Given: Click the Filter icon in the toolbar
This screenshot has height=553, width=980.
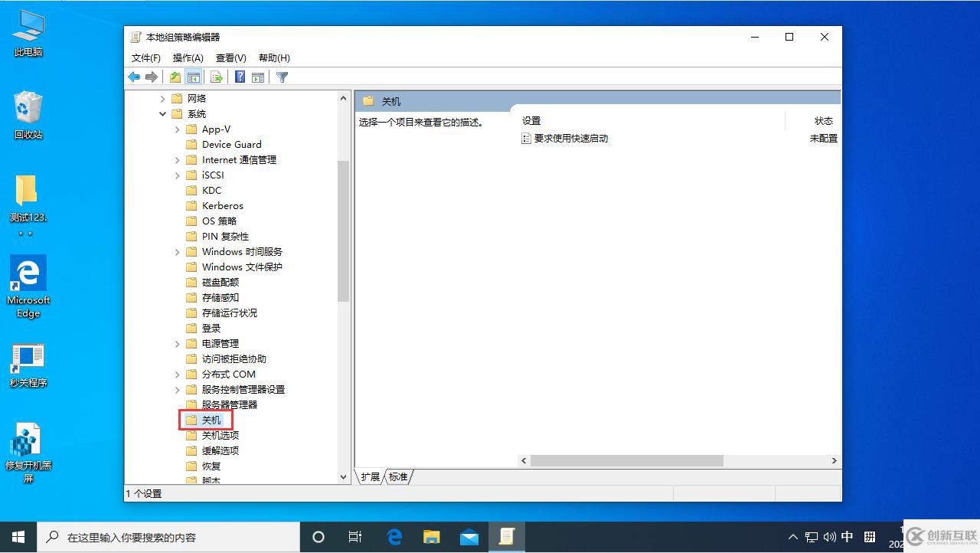Looking at the screenshot, I should (x=282, y=77).
